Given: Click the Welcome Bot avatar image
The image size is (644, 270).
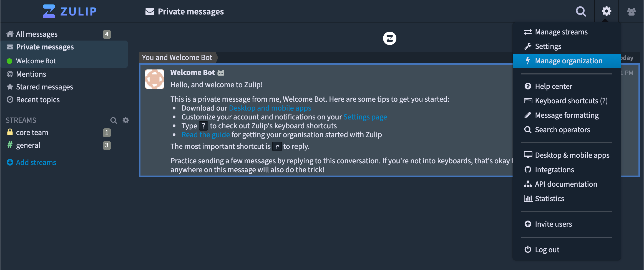Looking at the screenshot, I should (155, 79).
